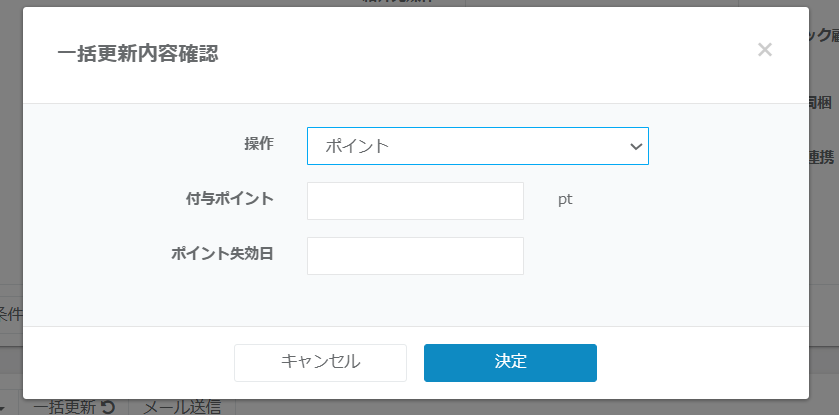Click the partially hidden 条件 text at left
The height and width of the screenshot is (415, 839).
coord(10,314)
